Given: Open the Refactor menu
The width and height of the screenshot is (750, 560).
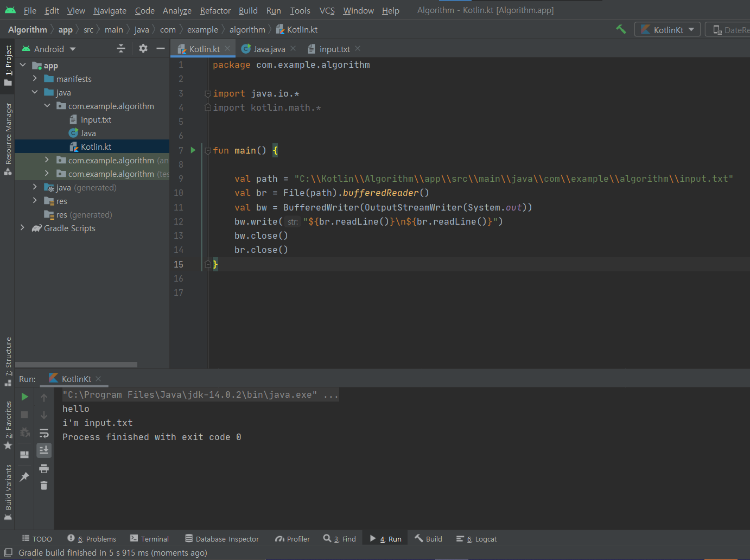Looking at the screenshot, I should tap(215, 10).
